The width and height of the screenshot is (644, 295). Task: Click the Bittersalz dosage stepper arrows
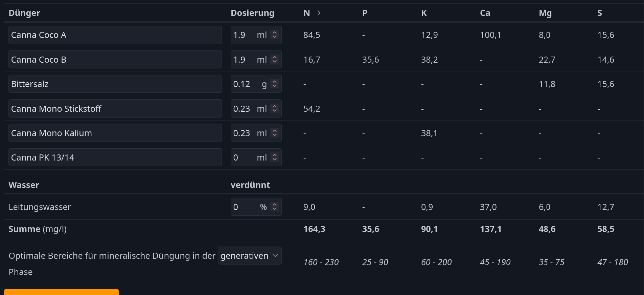pos(275,84)
